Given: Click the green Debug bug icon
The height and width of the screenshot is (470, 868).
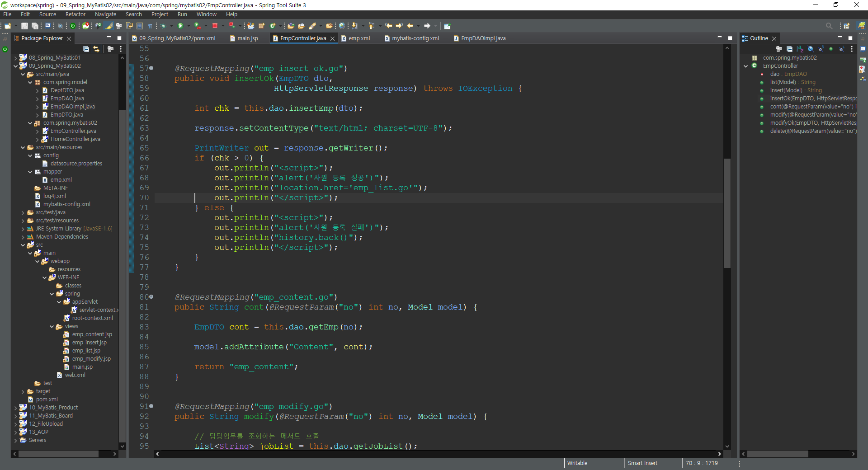Looking at the screenshot, I should pyautogui.click(x=163, y=26).
